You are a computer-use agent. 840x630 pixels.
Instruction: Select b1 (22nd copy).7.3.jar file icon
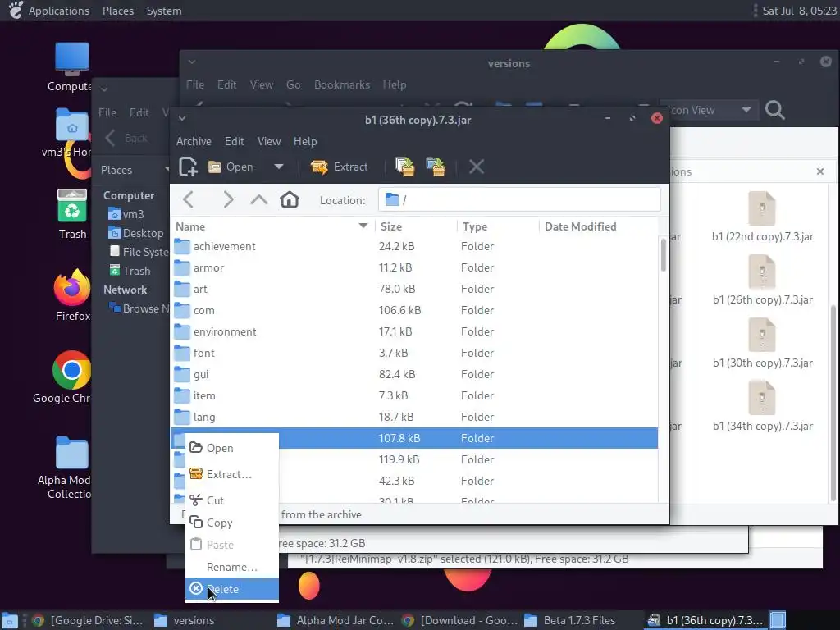pyautogui.click(x=762, y=208)
